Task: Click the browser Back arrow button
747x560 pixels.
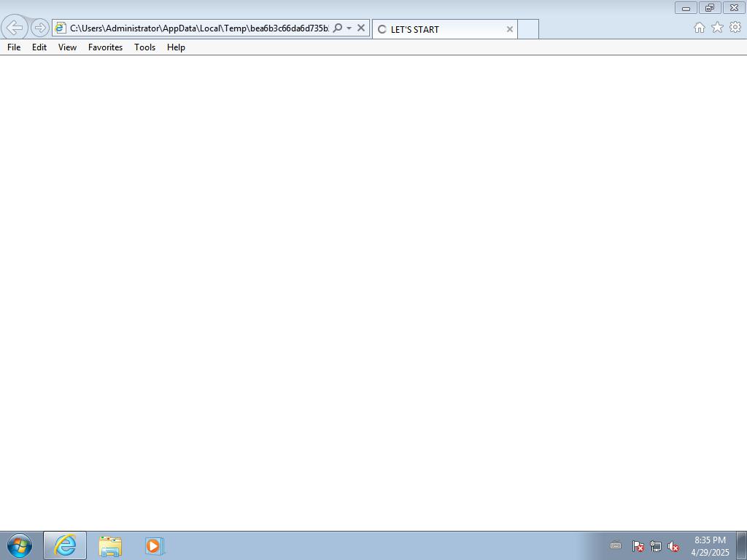Action: pos(15,27)
